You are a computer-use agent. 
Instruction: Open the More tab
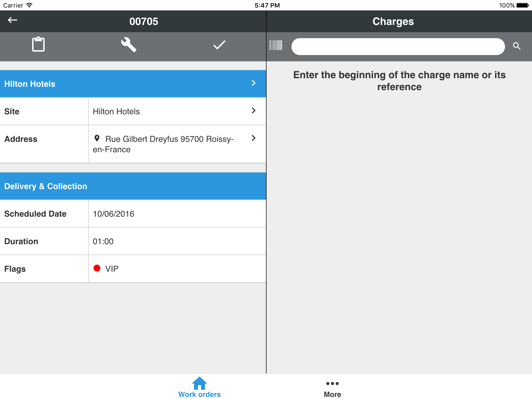tap(332, 389)
